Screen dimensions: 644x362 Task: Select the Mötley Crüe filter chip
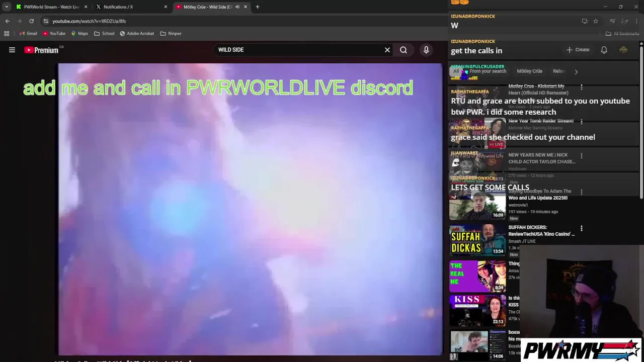tap(529, 71)
